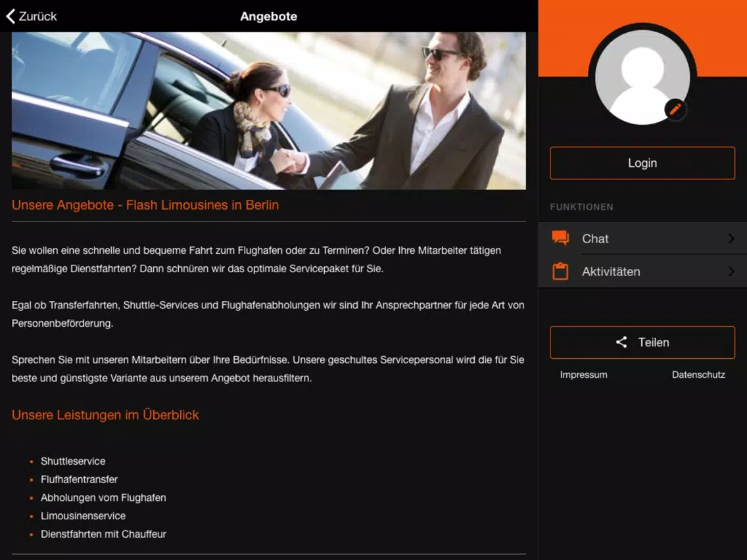
Task: Open the Datenschutz link
Action: [x=698, y=375]
